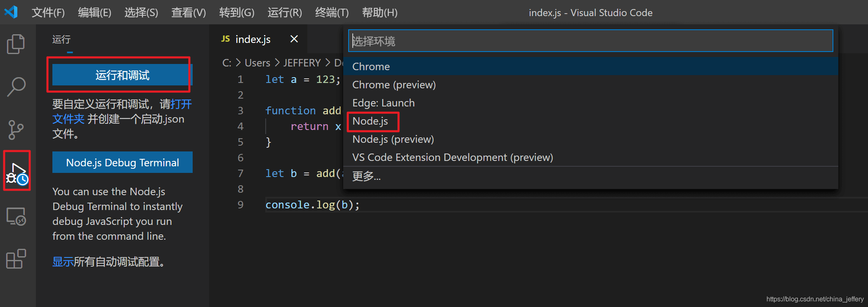Click the Run and Debug activity icon
868x307 pixels.
click(17, 172)
